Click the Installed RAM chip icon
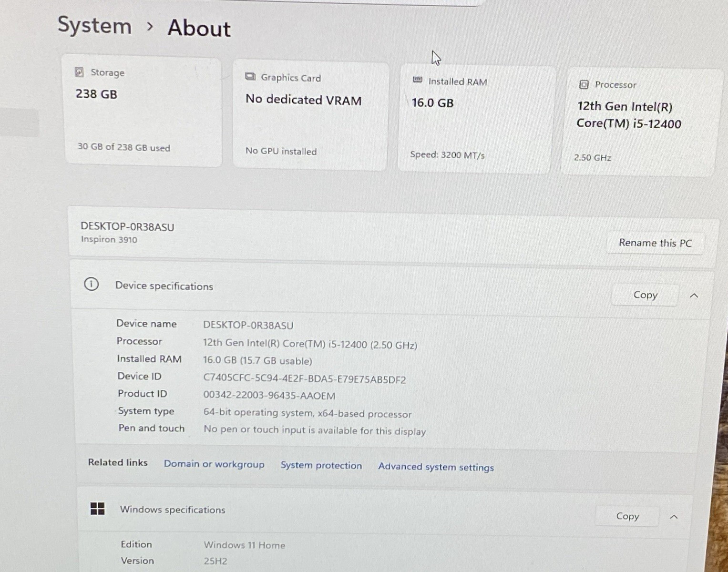The height and width of the screenshot is (572, 728). (417, 80)
